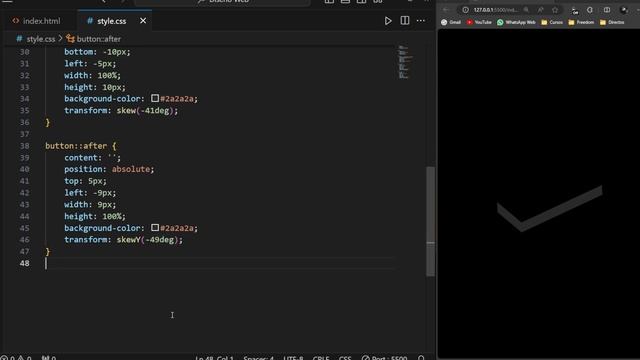Open the YouTube bookmark
The image size is (640, 360).
[x=479, y=22]
